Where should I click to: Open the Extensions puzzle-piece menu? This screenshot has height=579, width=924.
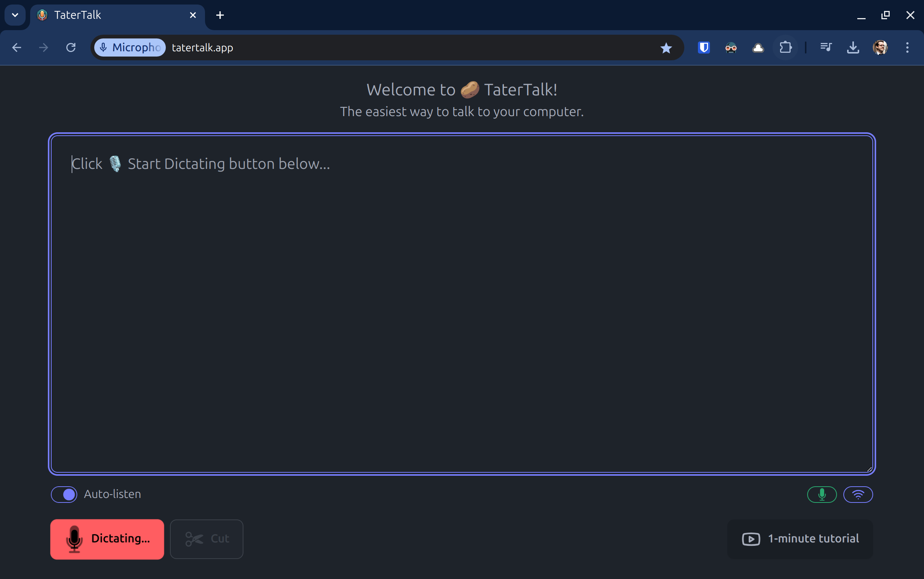click(785, 47)
